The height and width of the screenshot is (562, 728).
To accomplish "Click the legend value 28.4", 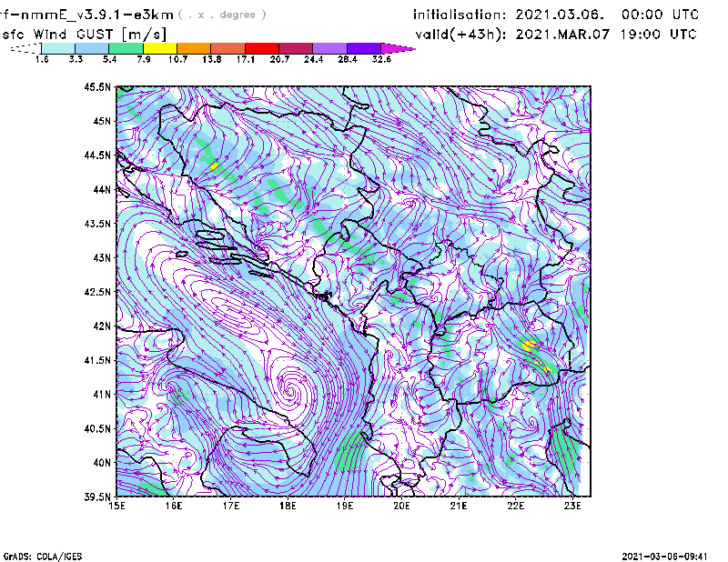I will tap(348, 59).
